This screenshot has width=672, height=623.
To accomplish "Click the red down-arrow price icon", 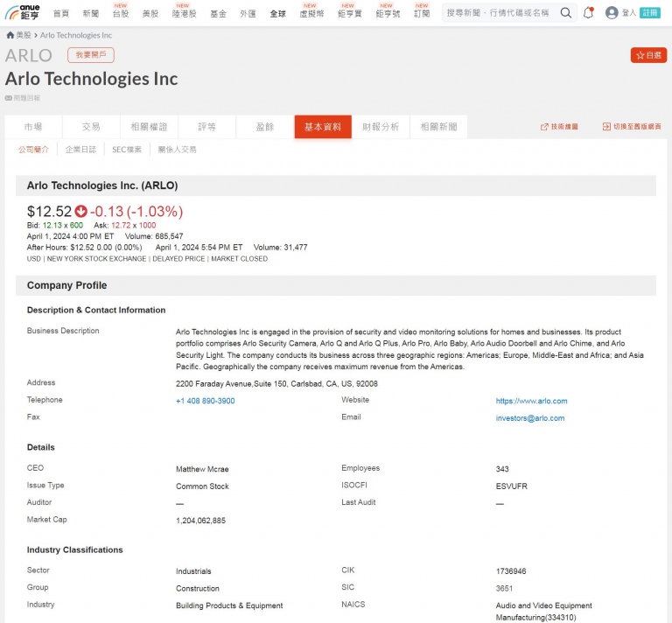I will (80, 211).
